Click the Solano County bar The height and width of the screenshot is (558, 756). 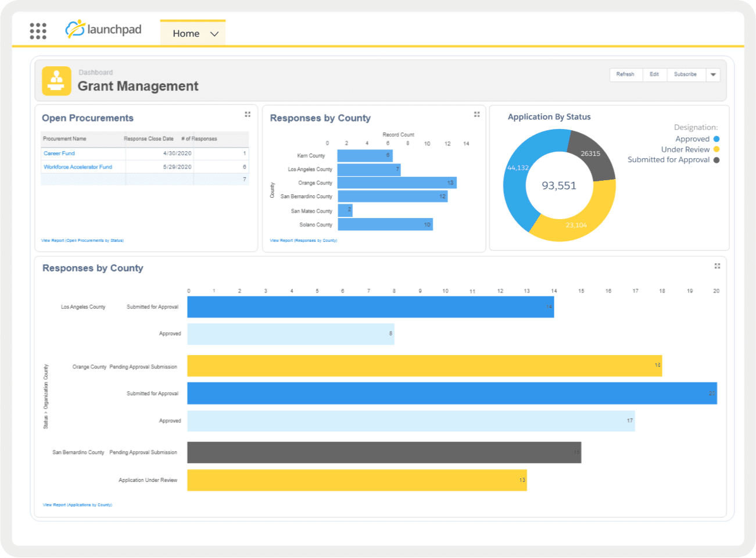[385, 224]
